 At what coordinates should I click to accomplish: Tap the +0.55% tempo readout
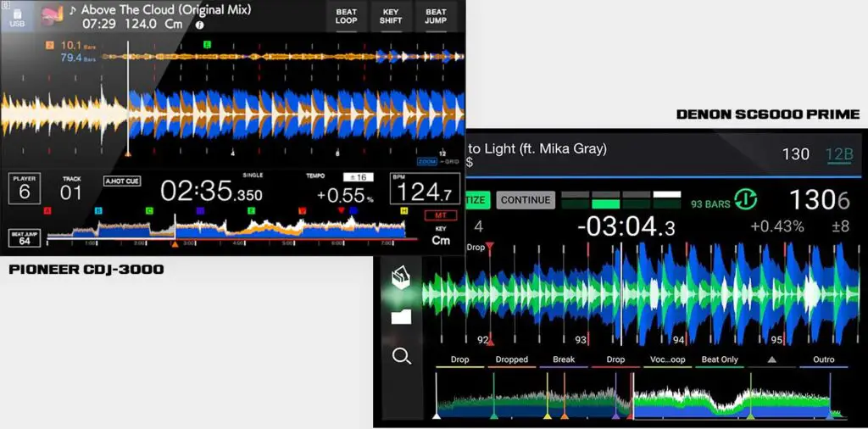tap(345, 195)
